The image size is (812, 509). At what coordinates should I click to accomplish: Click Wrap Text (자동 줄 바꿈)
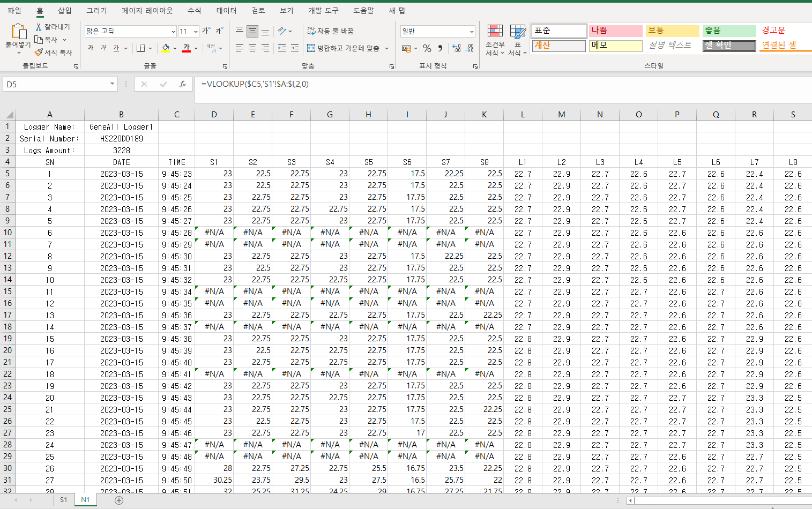(x=330, y=31)
